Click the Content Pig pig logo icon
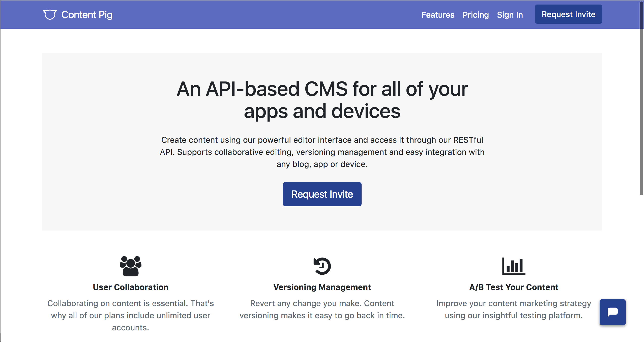Viewport: 644px width, 342px height. tap(50, 15)
